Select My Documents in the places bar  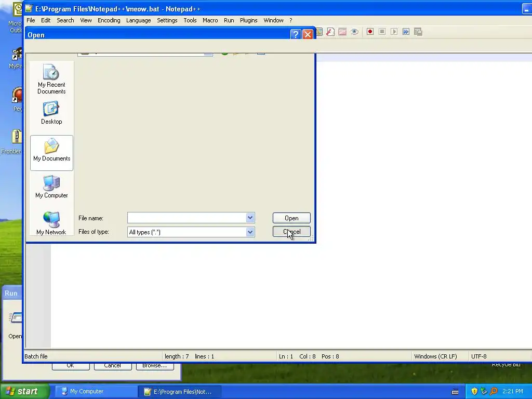click(x=51, y=153)
